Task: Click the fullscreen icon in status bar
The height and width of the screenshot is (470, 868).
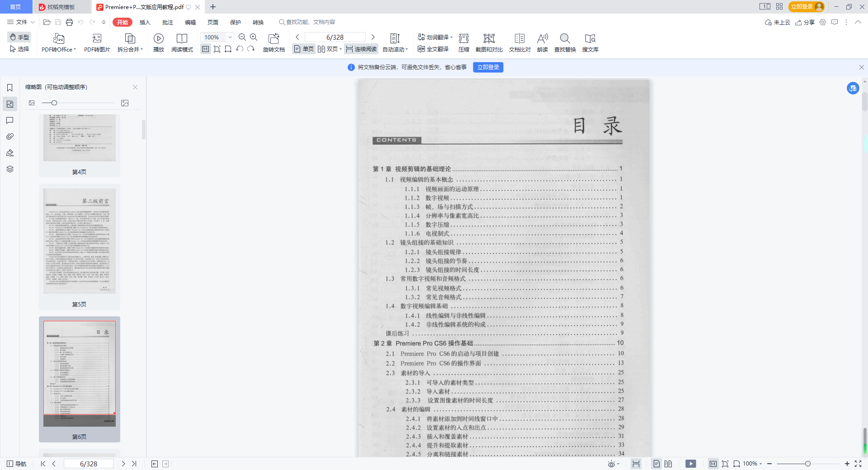Action: (858, 464)
